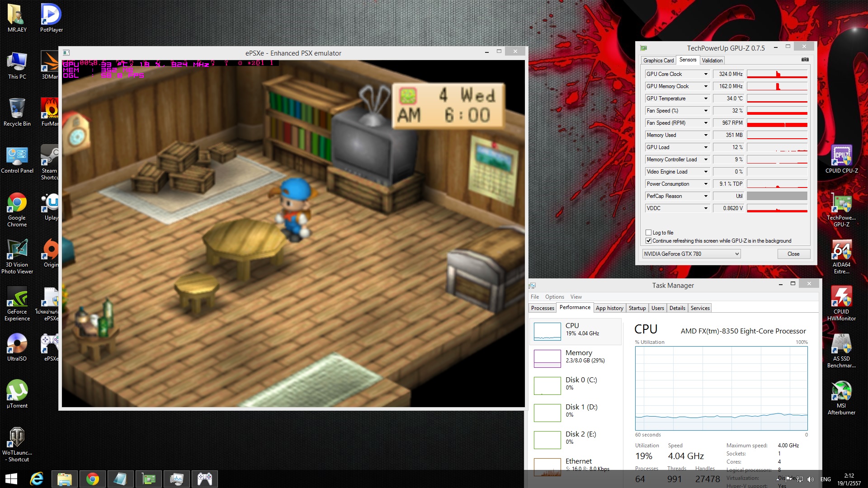Open GeForce Experience desktop shortcut
This screenshot has height=488, width=868.
17,298
